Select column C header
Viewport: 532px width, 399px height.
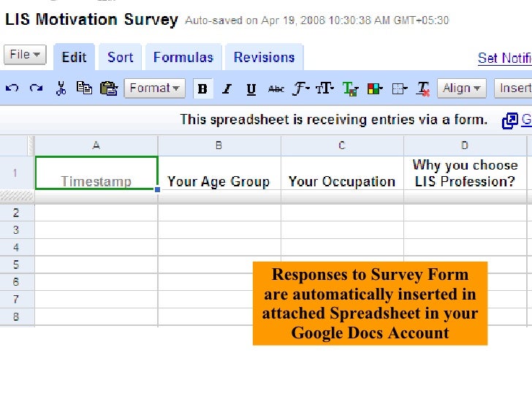click(x=342, y=145)
